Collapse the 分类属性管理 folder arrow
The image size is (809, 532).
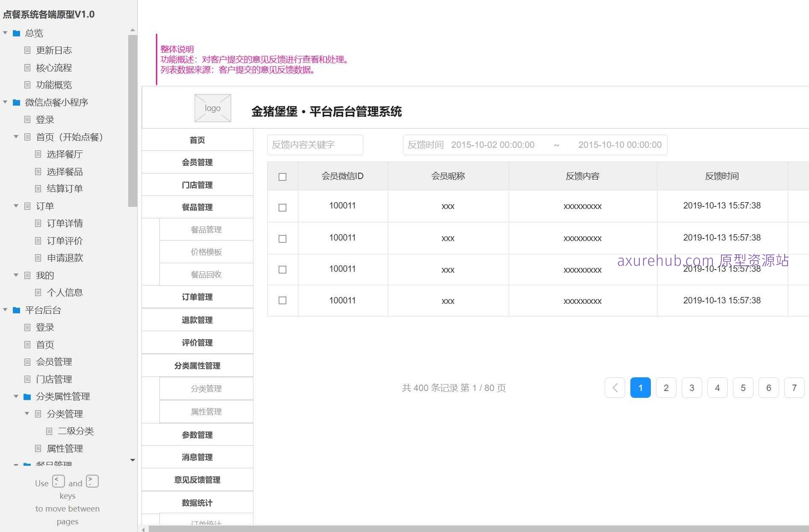(x=16, y=397)
